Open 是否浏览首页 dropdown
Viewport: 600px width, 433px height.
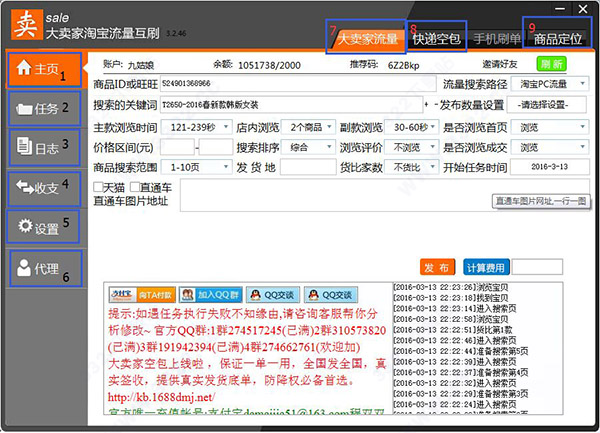(x=549, y=127)
